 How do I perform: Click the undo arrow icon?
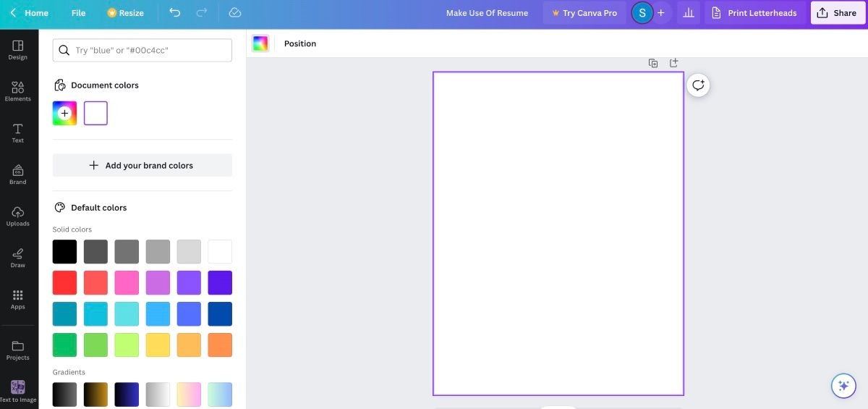tap(174, 13)
